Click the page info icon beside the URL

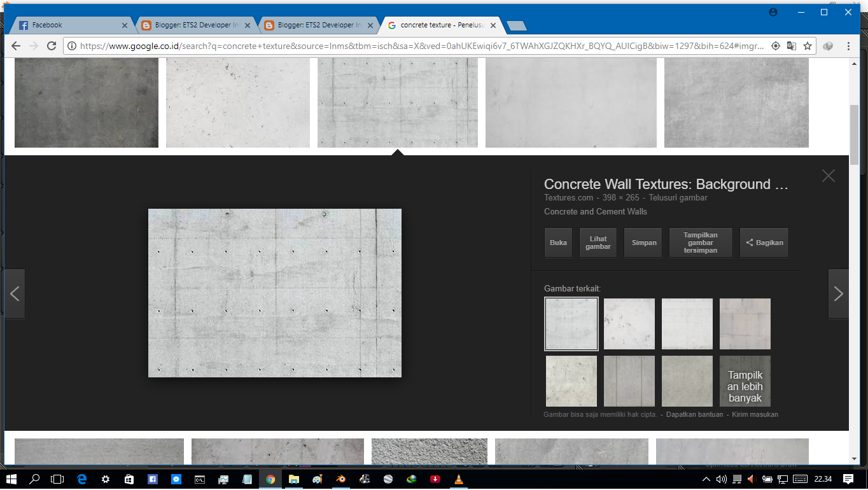click(73, 46)
